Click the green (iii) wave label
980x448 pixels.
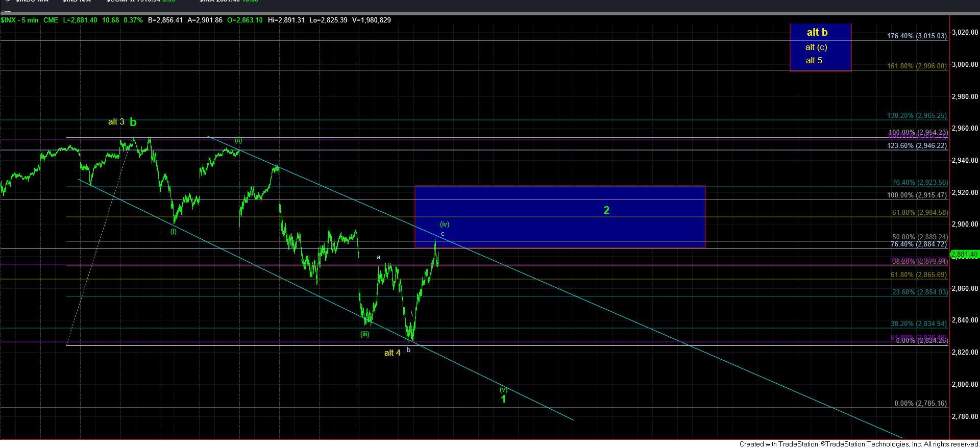click(364, 334)
